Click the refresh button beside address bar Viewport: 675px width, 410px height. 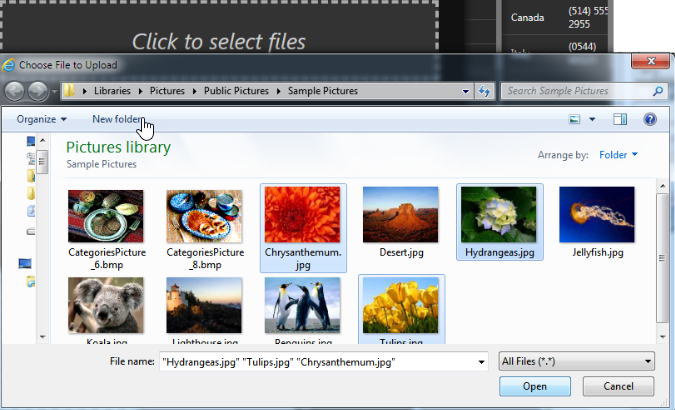484,91
